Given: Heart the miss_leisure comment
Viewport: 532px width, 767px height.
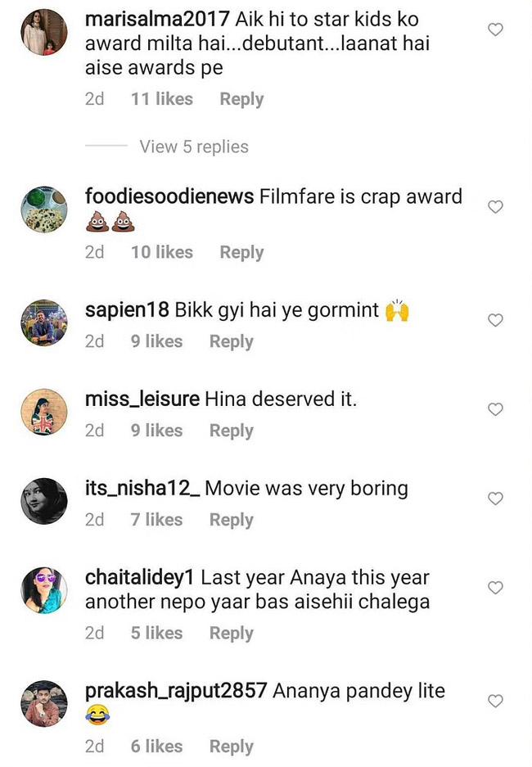Looking at the screenshot, I should [x=495, y=409].
